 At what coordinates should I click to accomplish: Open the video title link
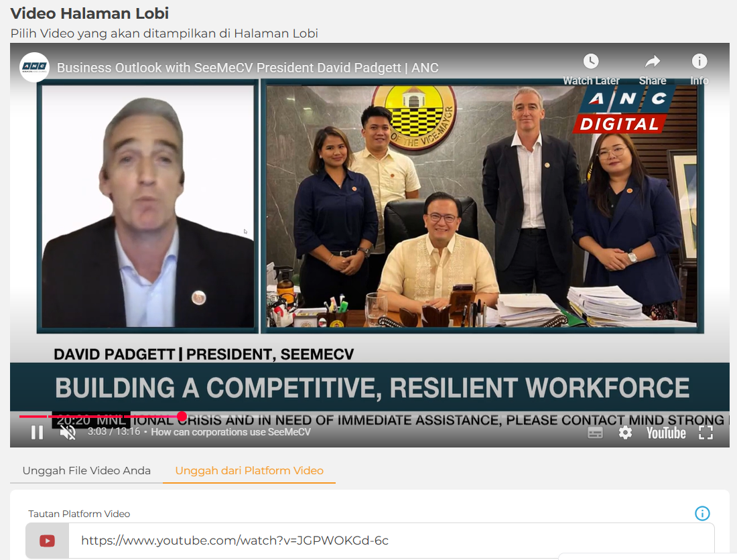(x=247, y=68)
